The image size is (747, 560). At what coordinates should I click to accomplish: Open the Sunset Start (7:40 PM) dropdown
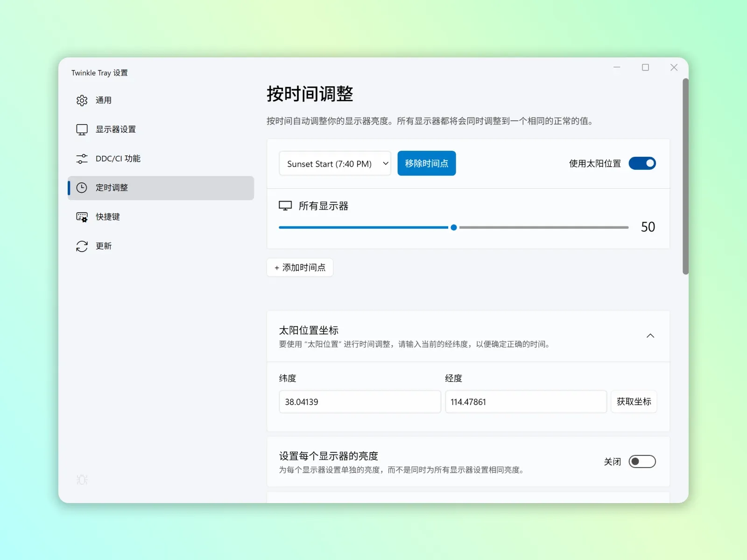335,164
